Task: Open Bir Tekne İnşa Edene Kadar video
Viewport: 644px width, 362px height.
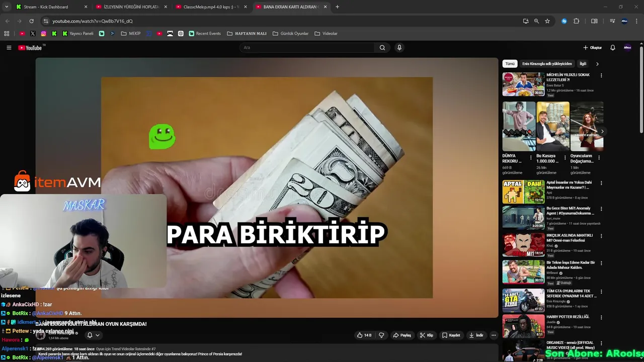Action: [x=523, y=271]
